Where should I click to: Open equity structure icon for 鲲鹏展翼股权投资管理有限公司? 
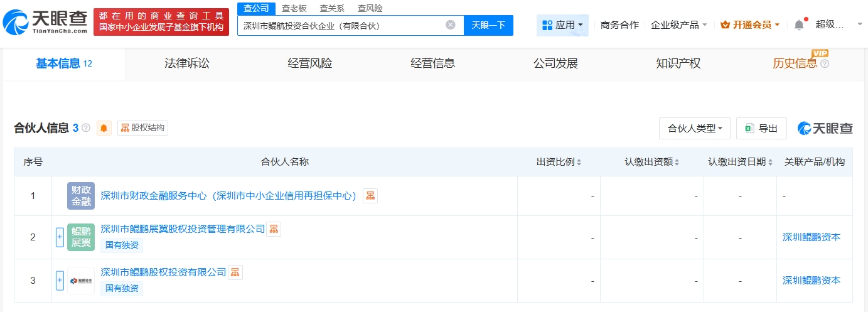[274, 229]
